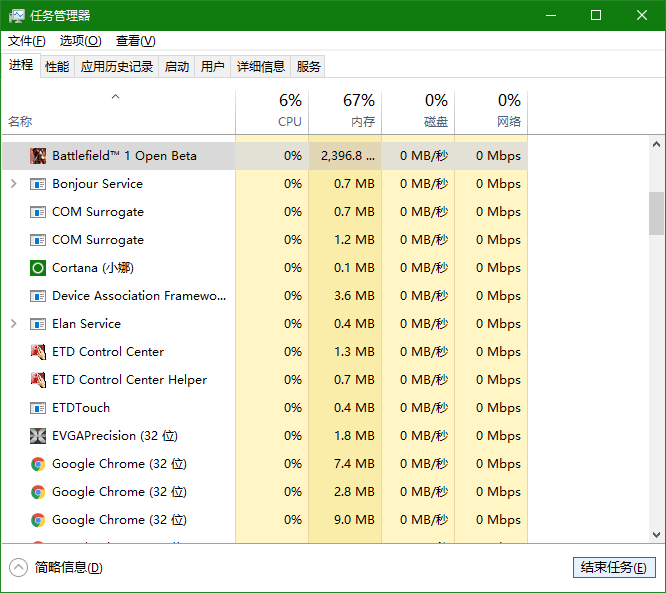Click the 2,396.8 memory value
The width and height of the screenshot is (666, 593).
(348, 156)
